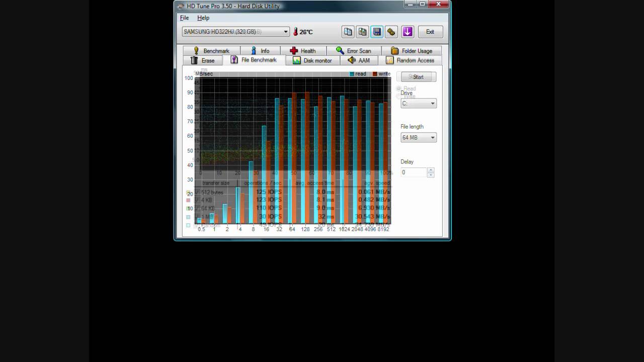Screen dimensions: 644x362
Task: Switch to the Random Access tab
Action: pos(411,60)
